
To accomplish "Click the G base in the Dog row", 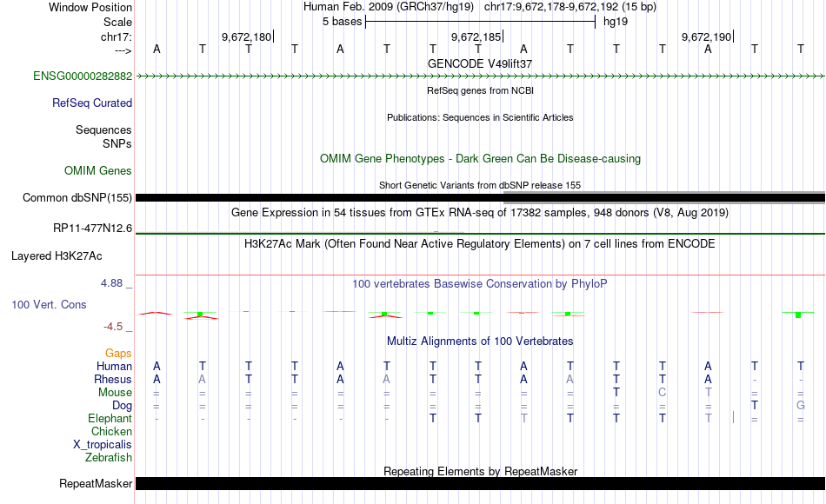I will click(x=801, y=406).
